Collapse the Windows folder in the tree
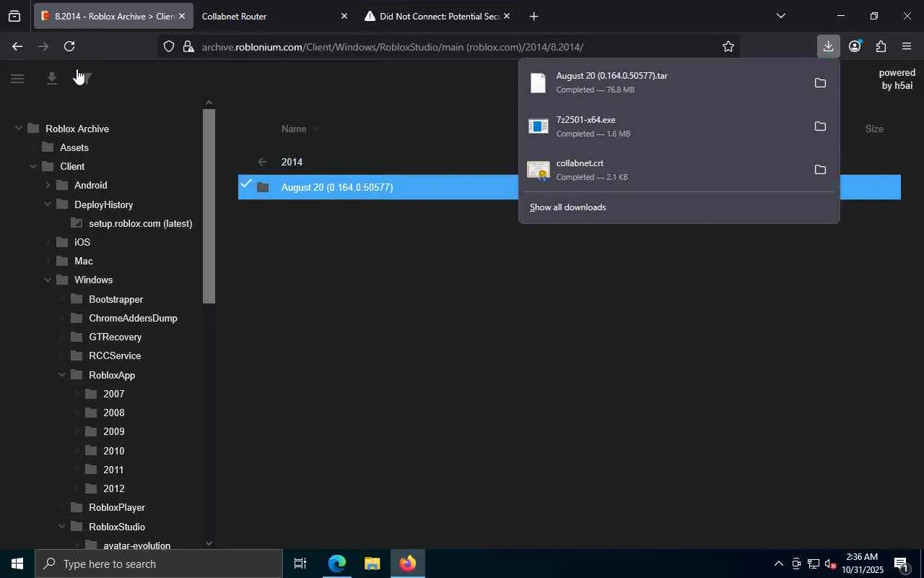The height and width of the screenshot is (578, 924). pos(48,280)
